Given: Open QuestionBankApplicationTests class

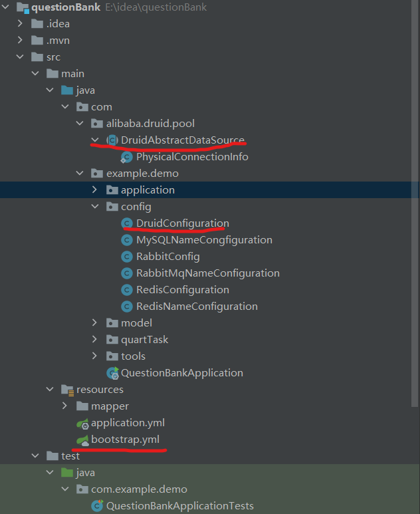Looking at the screenshot, I should click(x=180, y=506).
